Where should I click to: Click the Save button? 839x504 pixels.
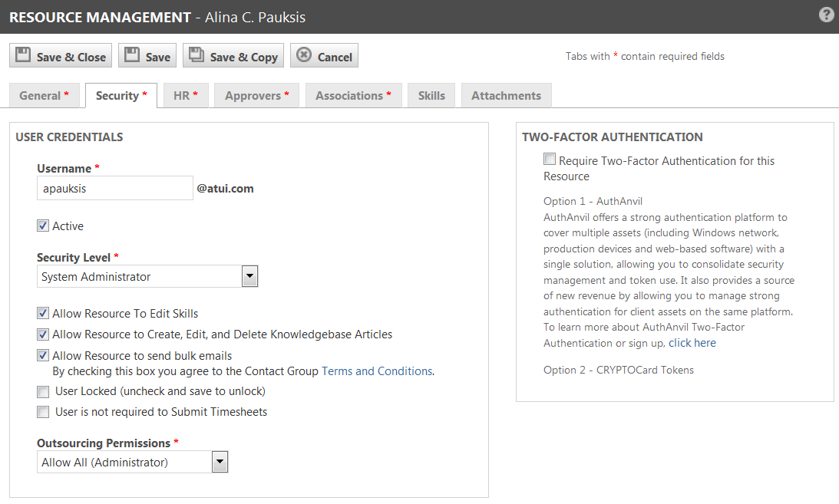(147, 56)
